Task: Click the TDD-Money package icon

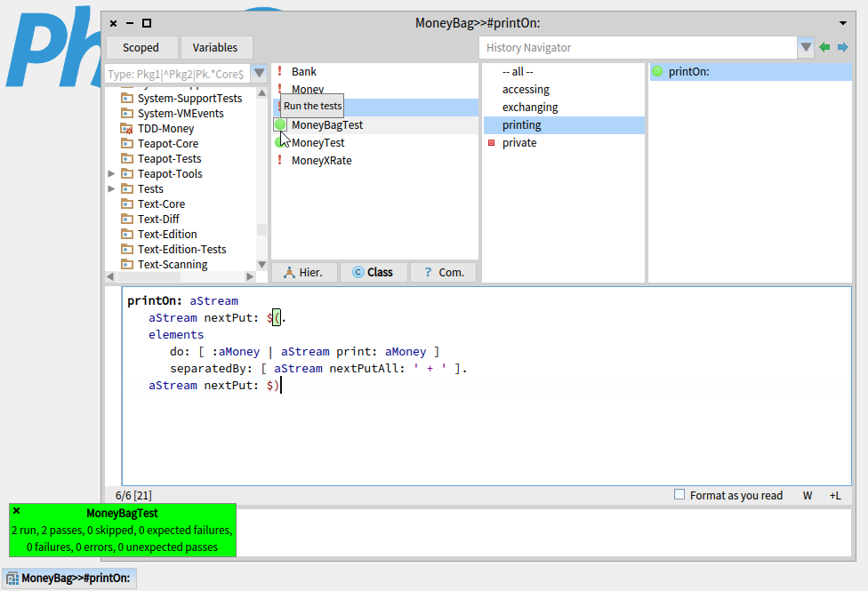Action: (127, 129)
